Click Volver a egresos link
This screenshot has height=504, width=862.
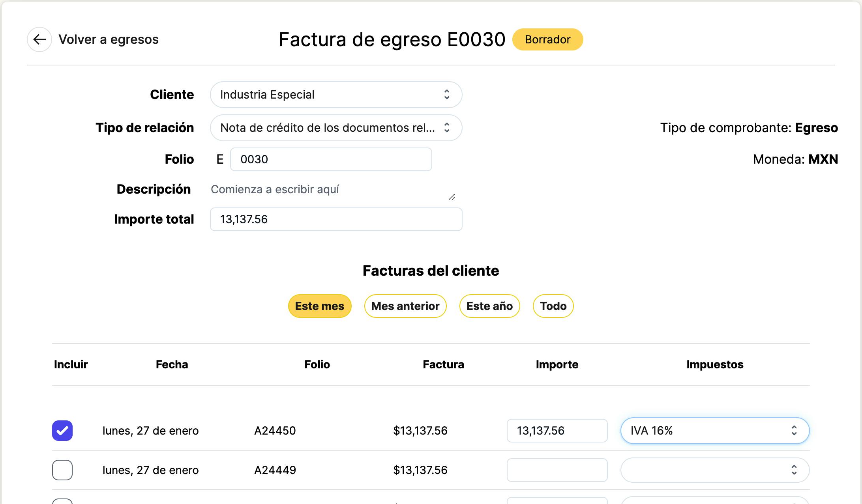click(x=109, y=39)
